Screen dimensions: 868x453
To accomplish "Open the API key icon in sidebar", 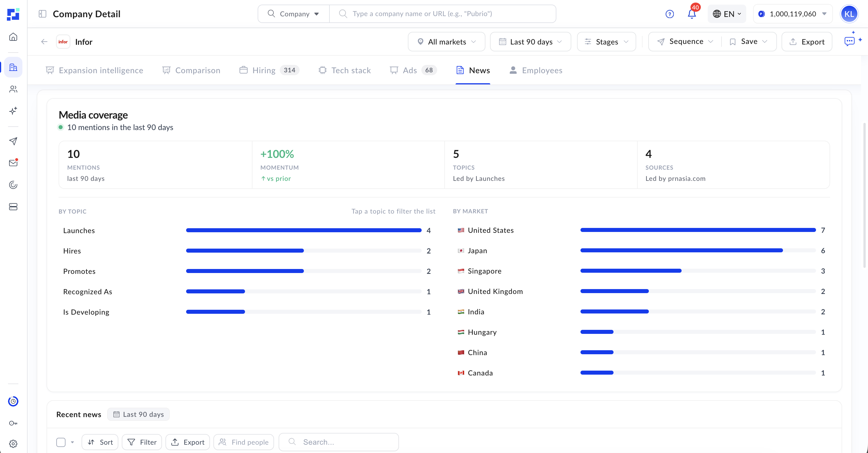I will pyautogui.click(x=13, y=423).
